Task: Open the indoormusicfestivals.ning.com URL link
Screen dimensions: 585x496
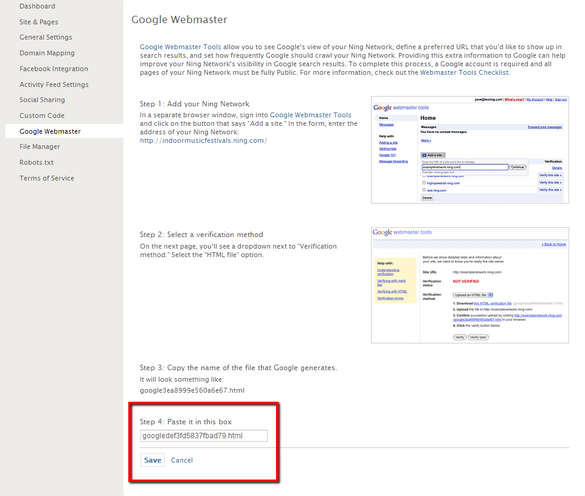Action: click(x=203, y=141)
